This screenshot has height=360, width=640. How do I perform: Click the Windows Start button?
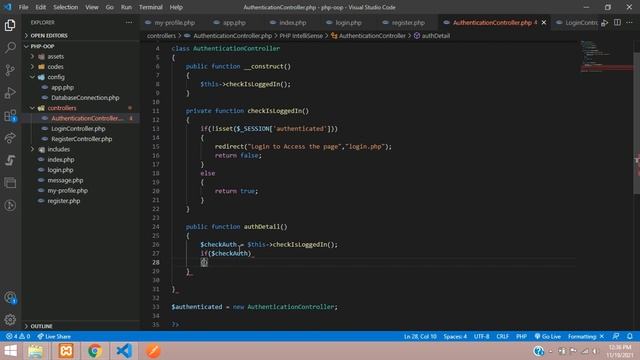click(10, 351)
